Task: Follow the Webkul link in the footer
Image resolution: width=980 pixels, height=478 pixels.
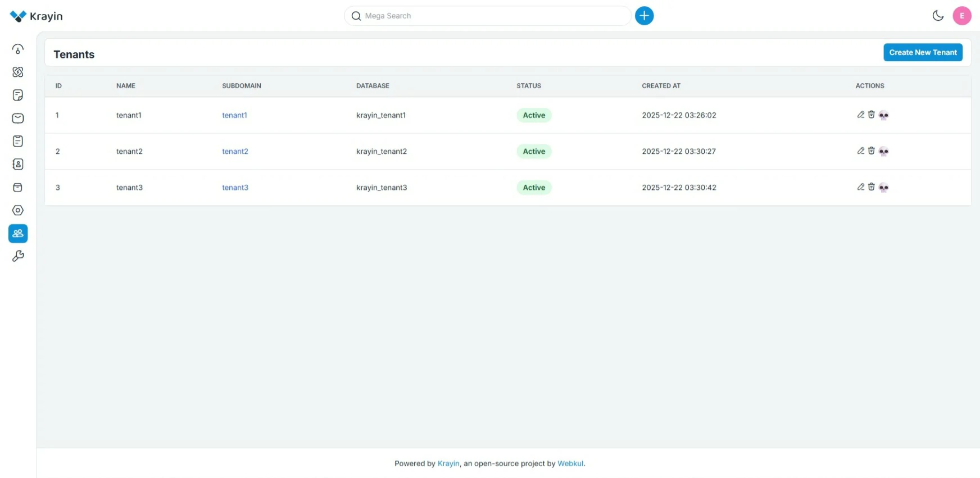Action: 570,463
